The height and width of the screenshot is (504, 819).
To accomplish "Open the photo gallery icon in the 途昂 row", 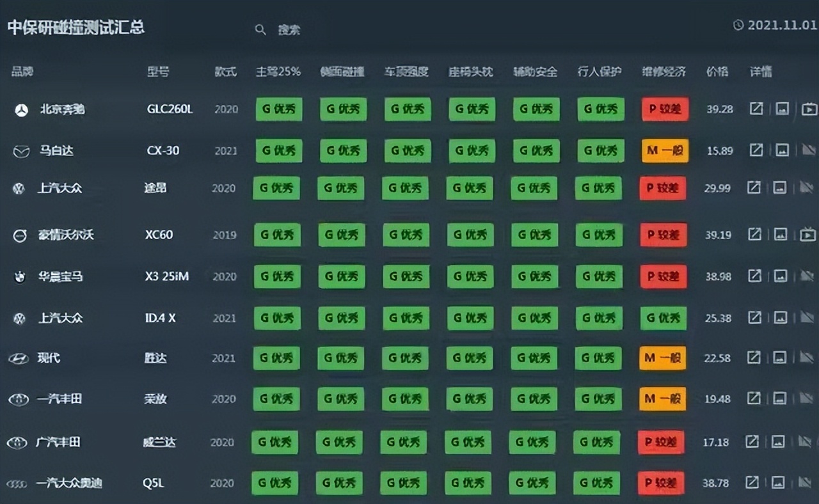I will 781,188.
